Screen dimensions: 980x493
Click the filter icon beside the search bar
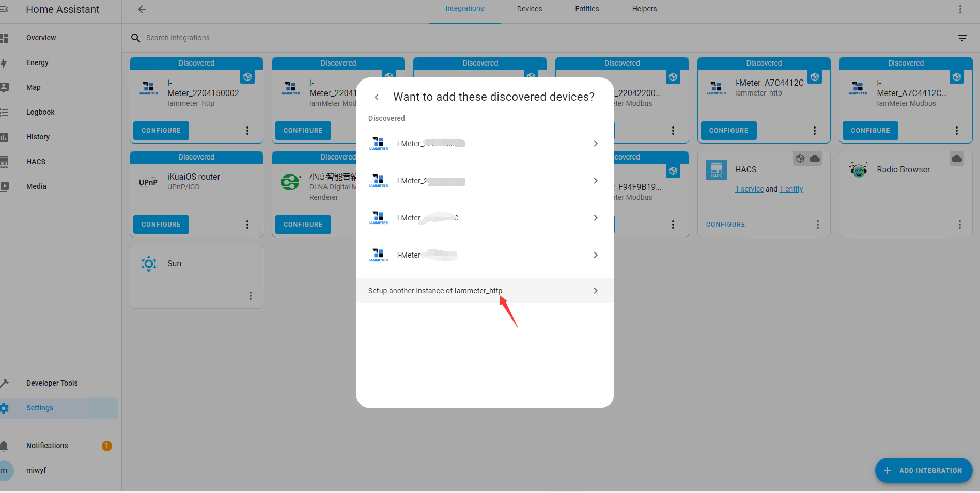pyautogui.click(x=962, y=38)
